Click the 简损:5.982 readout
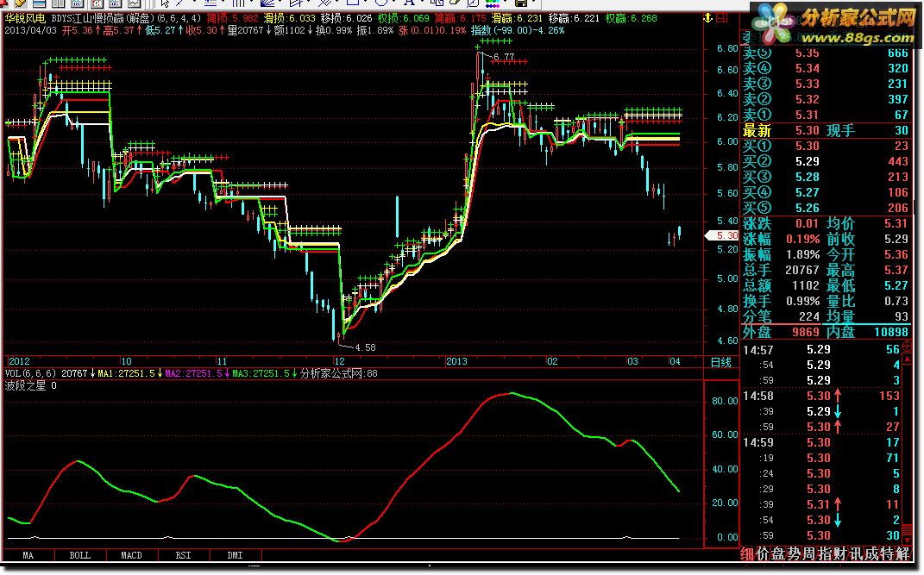924x575 pixels. click(232, 18)
